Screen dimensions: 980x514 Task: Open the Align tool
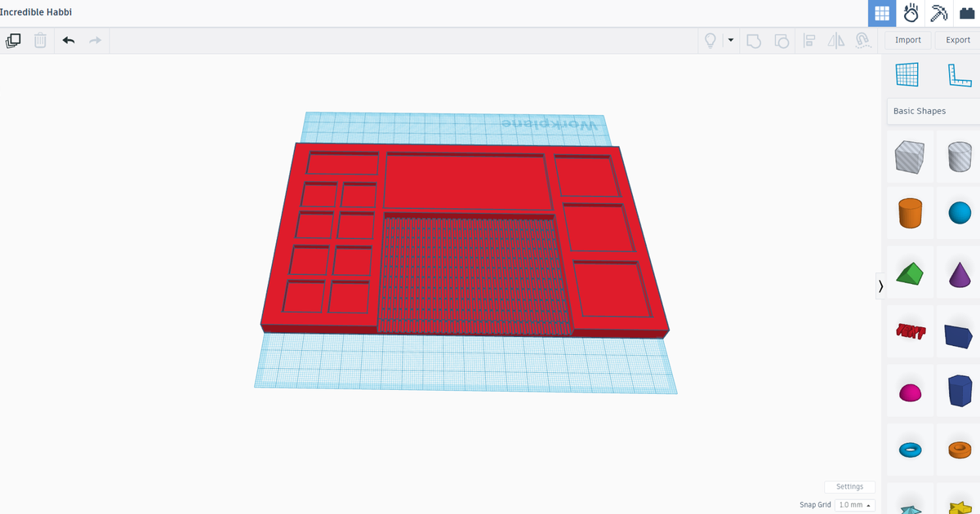tap(808, 40)
